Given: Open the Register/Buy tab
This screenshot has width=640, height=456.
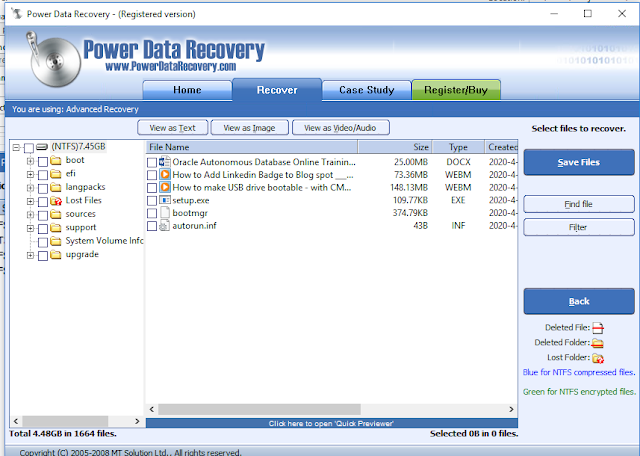Looking at the screenshot, I should coord(456,90).
